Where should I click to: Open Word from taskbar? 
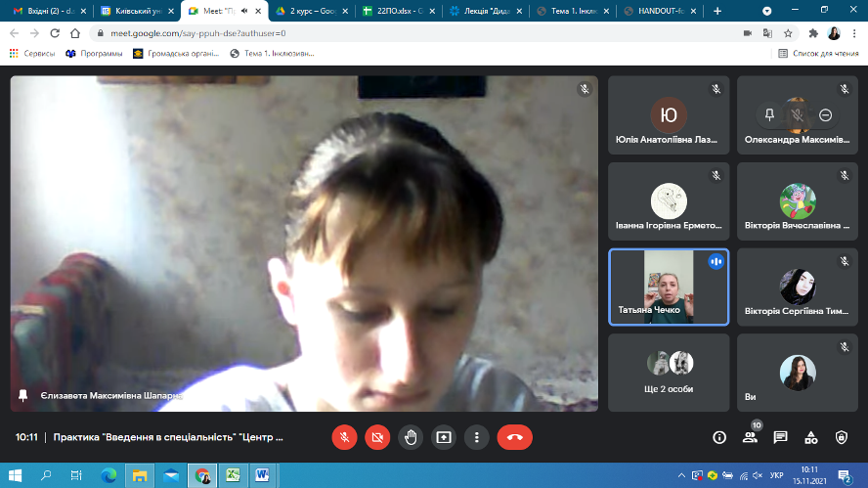262,475
